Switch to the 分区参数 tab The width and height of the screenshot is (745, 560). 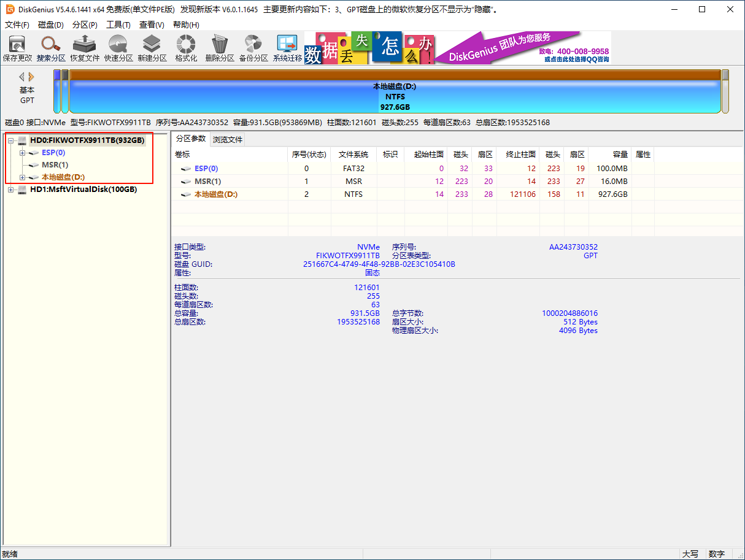point(190,139)
